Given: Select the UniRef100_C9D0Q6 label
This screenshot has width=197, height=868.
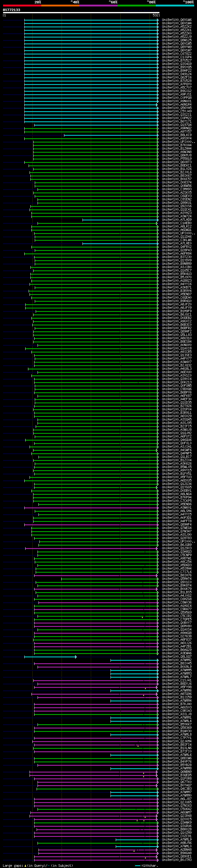Looking at the screenshot, I should tap(176, 389).
